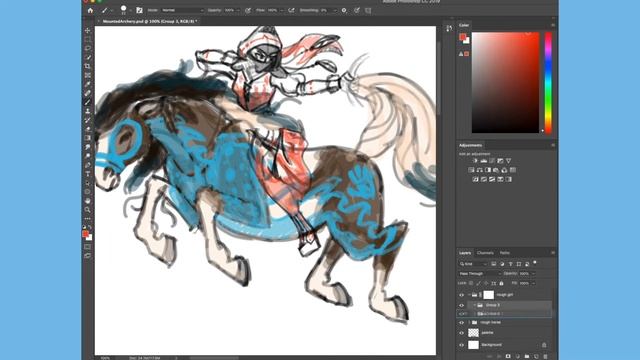Image resolution: width=640 pixels, height=360 pixels.
Task: Create a new layer icon
Action: point(536,356)
